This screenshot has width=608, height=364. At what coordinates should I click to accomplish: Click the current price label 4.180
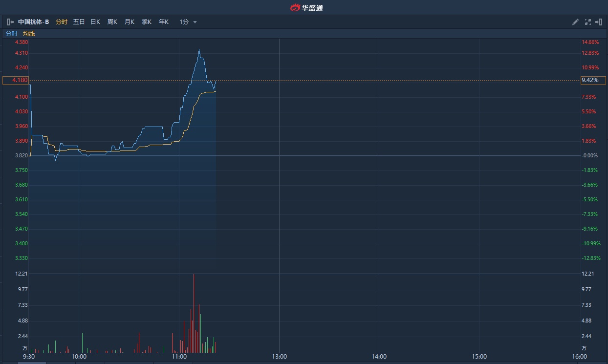click(x=16, y=80)
